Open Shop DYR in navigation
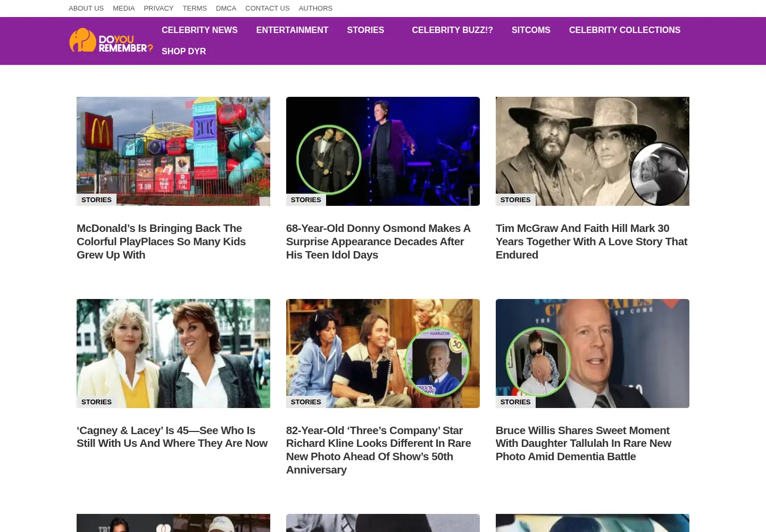766x532 pixels. [x=184, y=52]
